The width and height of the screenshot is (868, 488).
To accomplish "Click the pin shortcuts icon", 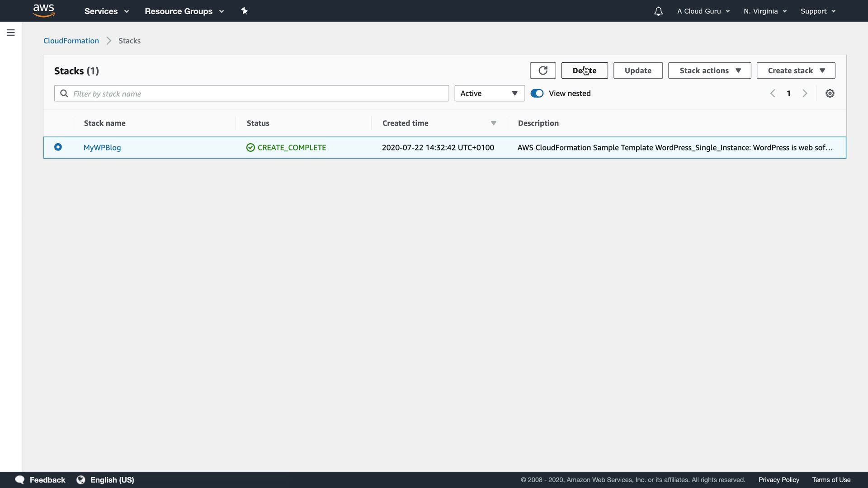I will (x=245, y=11).
